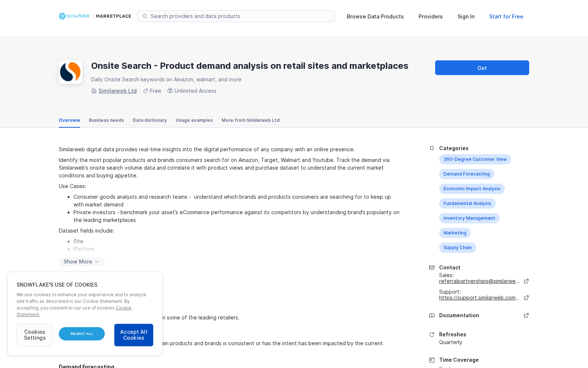The image size is (588, 368).
Task: Focus the search providers and data products field
Action: pos(236,16)
